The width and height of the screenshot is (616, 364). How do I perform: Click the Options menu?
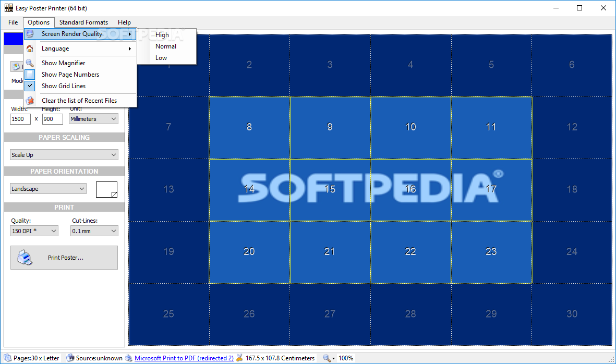(39, 22)
